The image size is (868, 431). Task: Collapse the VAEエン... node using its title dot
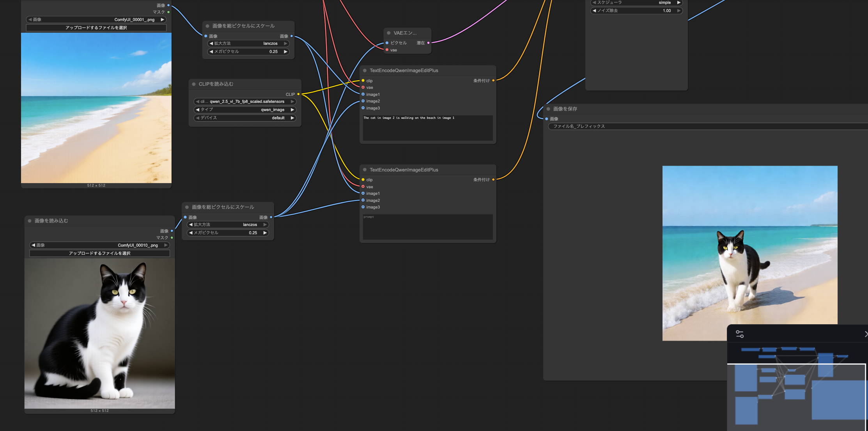(389, 33)
